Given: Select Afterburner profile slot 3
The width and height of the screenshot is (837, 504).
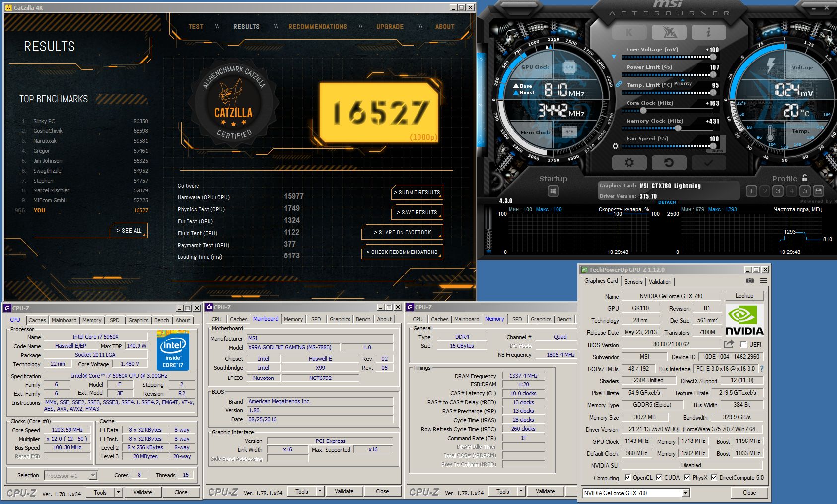Looking at the screenshot, I should point(778,191).
